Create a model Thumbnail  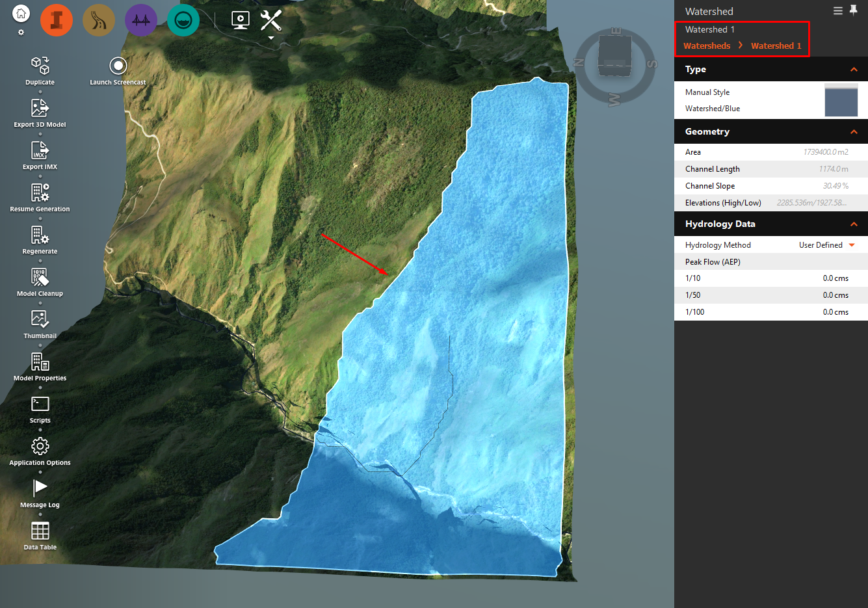tap(40, 324)
